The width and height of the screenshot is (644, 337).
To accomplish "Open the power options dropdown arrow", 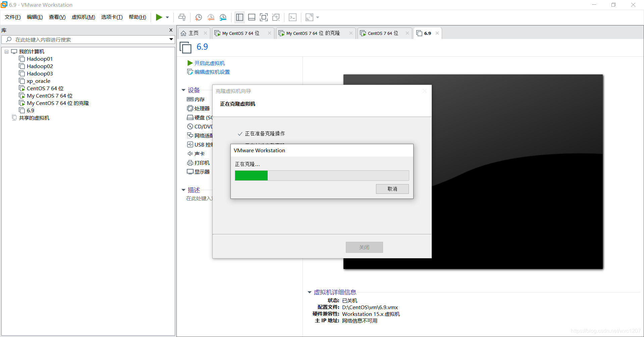I will pyautogui.click(x=167, y=17).
